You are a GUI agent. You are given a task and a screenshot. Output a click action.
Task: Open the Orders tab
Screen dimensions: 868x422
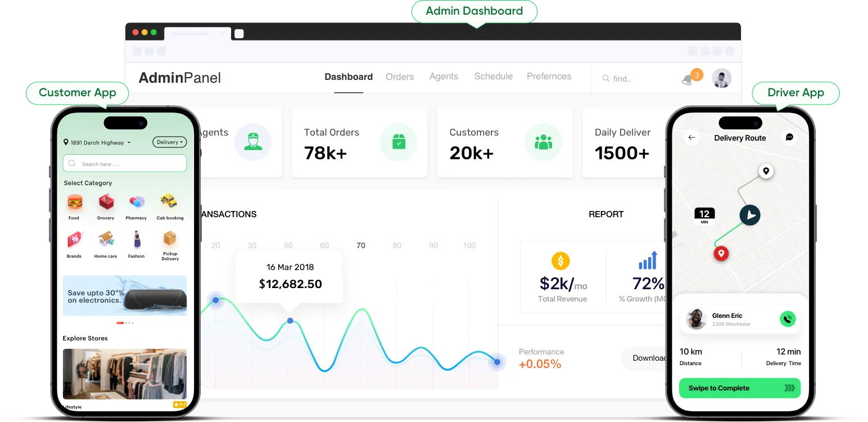point(400,77)
